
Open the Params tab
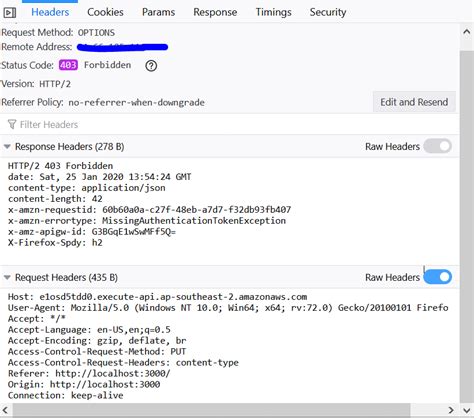[x=158, y=12]
